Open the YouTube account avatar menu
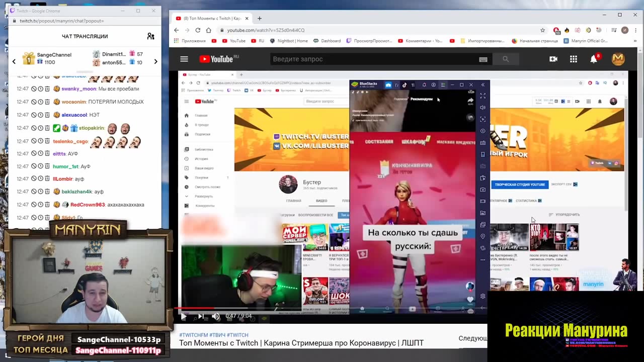The image size is (644, 362). [618, 59]
